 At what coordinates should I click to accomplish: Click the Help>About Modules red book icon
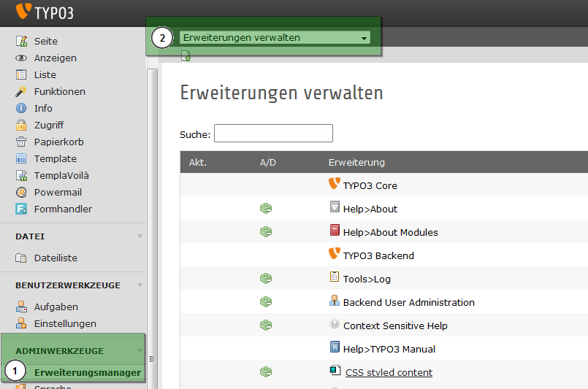tap(335, 230)
